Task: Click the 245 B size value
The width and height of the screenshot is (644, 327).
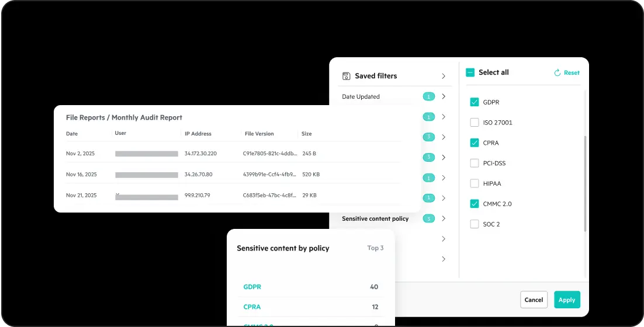Action: [x=309, y=154]
